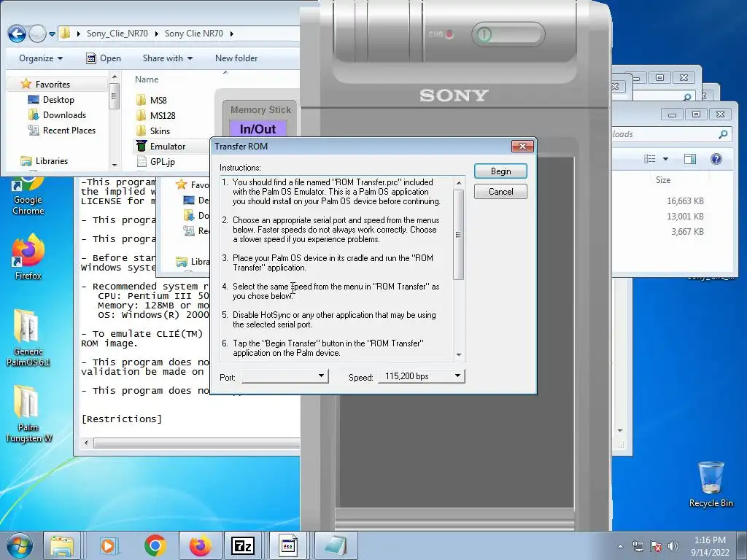747x560 pixels.
Task: Open the Speed 115,200 bps dropdown
Action: 421,376
